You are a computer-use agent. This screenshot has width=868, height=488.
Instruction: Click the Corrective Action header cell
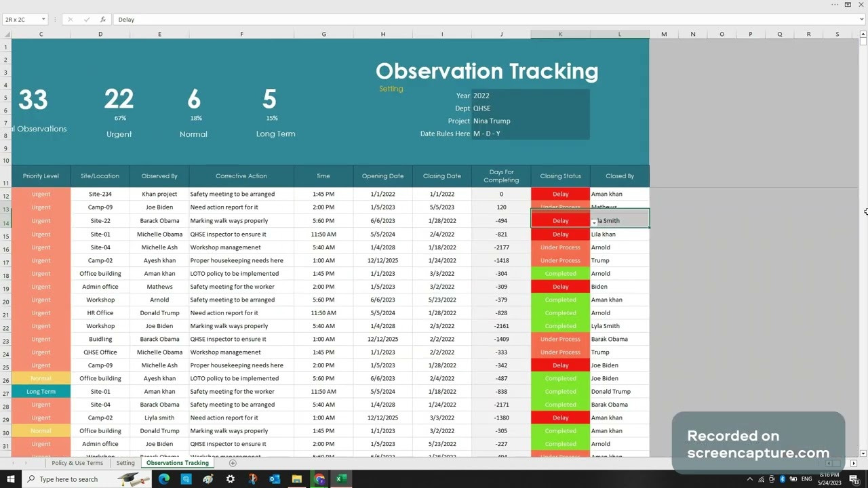pos(241,176)
